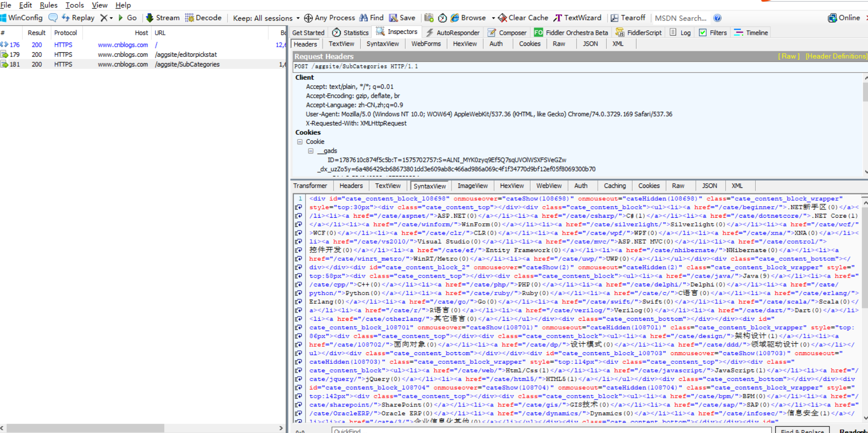Screen dimensions: 868x433
Task: Switch response to ImageView tab
Action: click(x=472, y=186)
